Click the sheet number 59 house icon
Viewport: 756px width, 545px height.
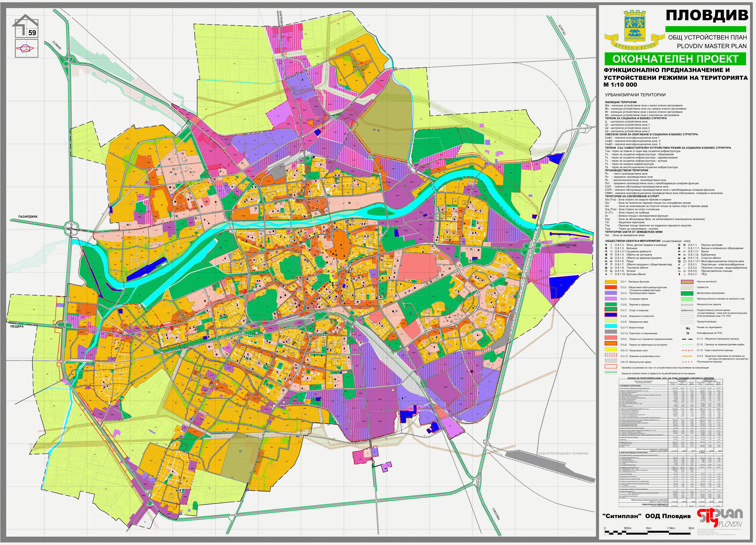pos(25,26)
